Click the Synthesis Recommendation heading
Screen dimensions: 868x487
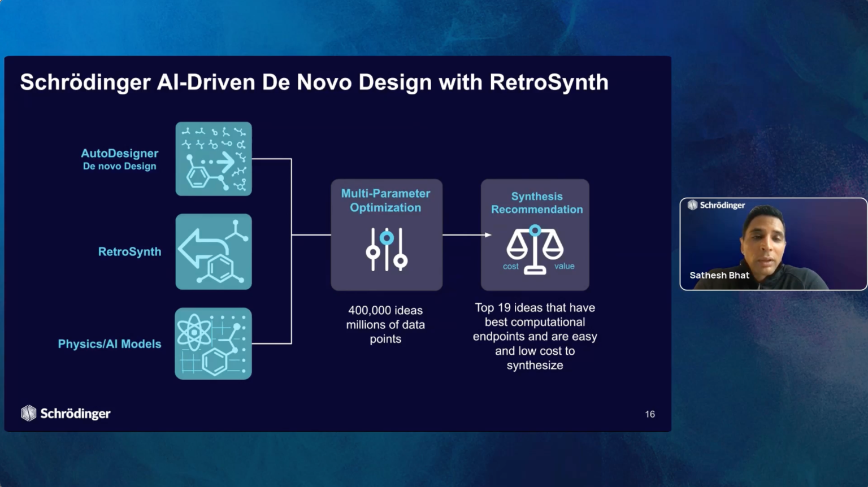pyautogui.click(x=536, y=203)
